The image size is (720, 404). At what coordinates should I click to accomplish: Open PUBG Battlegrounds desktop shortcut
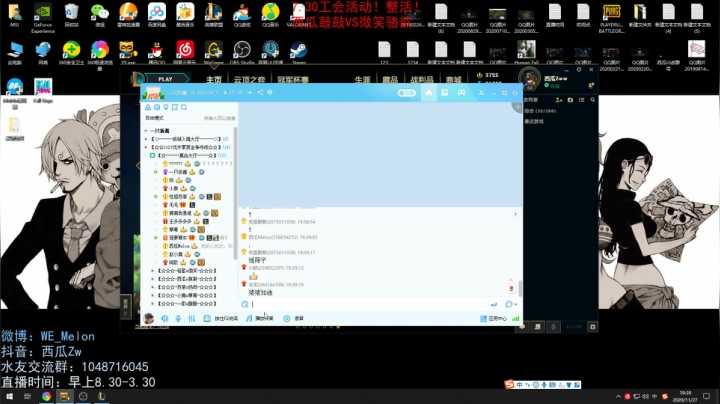click(611, 18)
